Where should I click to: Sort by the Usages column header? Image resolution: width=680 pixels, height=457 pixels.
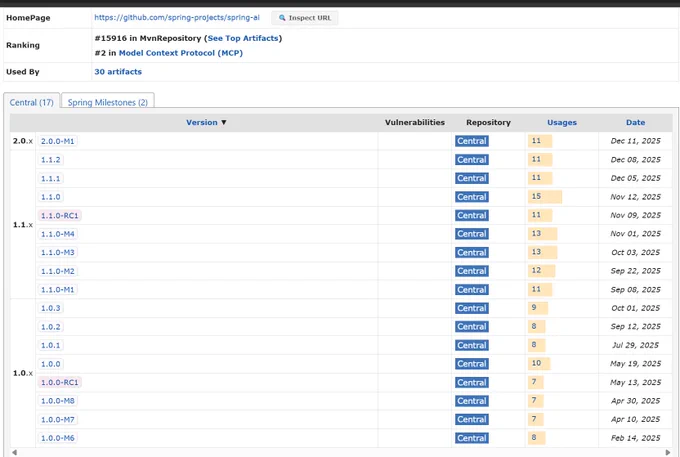tap(562, 122)
